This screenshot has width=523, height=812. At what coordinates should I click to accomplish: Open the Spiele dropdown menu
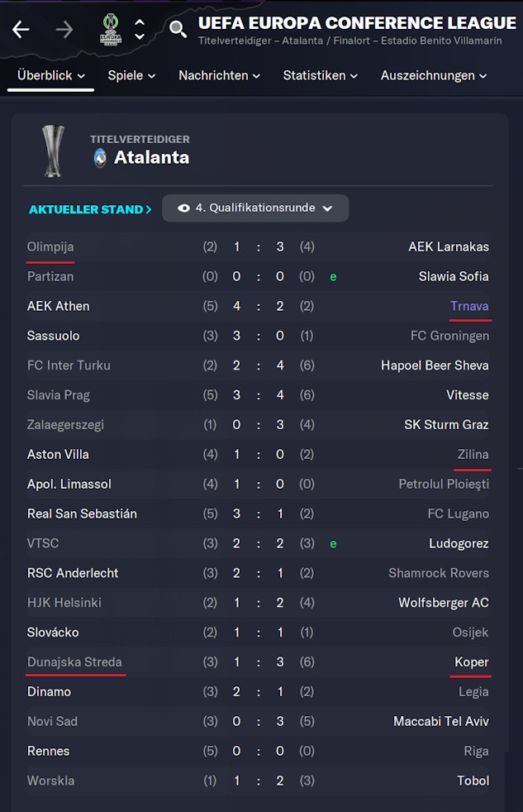(x=131, y=75)
